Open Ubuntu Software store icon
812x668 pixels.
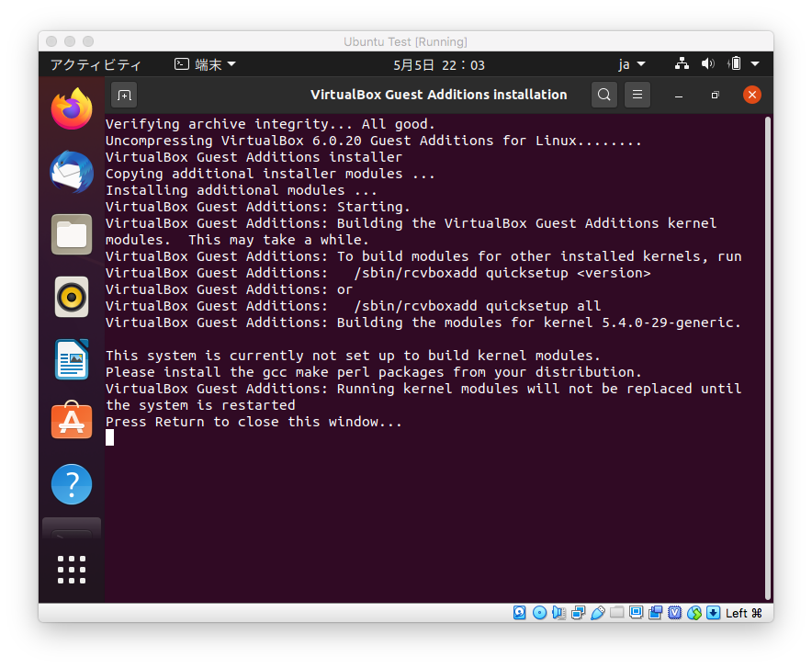click(x=72, y=421)
